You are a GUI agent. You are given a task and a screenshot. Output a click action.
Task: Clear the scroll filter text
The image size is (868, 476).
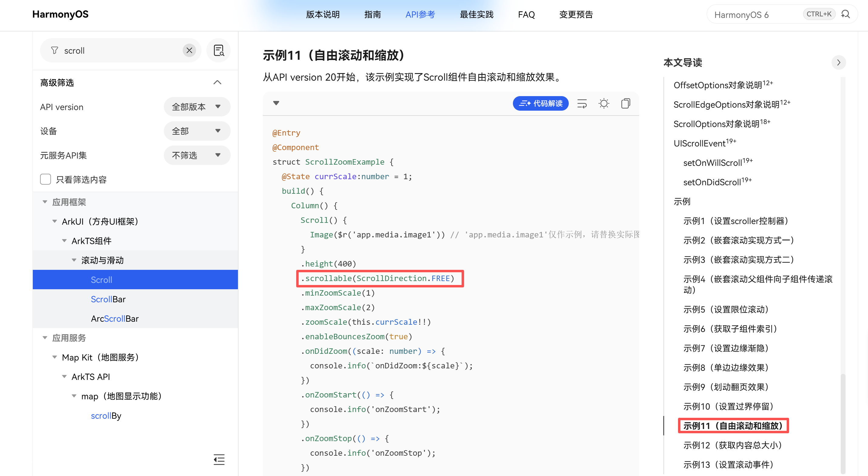189,51
